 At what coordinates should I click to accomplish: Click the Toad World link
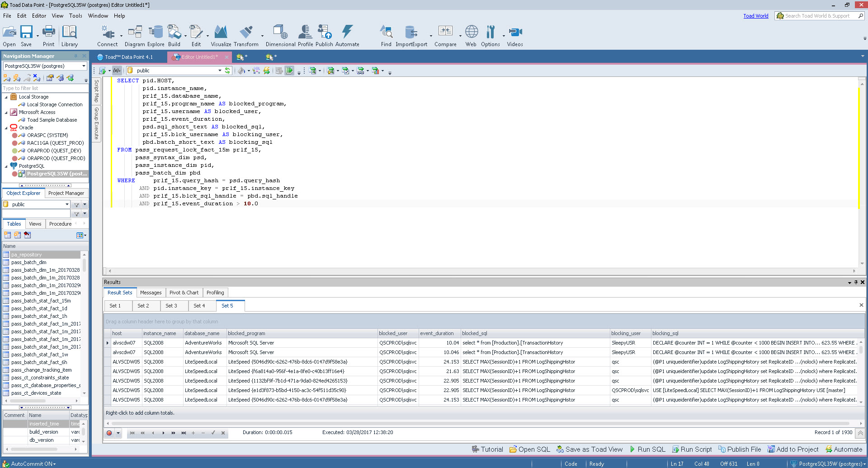755,16
